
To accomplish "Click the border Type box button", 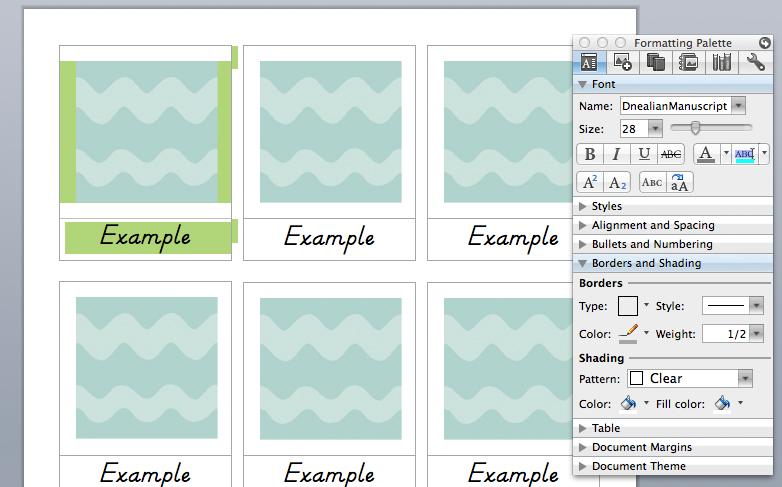I will pyautogui.click(x=627, y=306).
